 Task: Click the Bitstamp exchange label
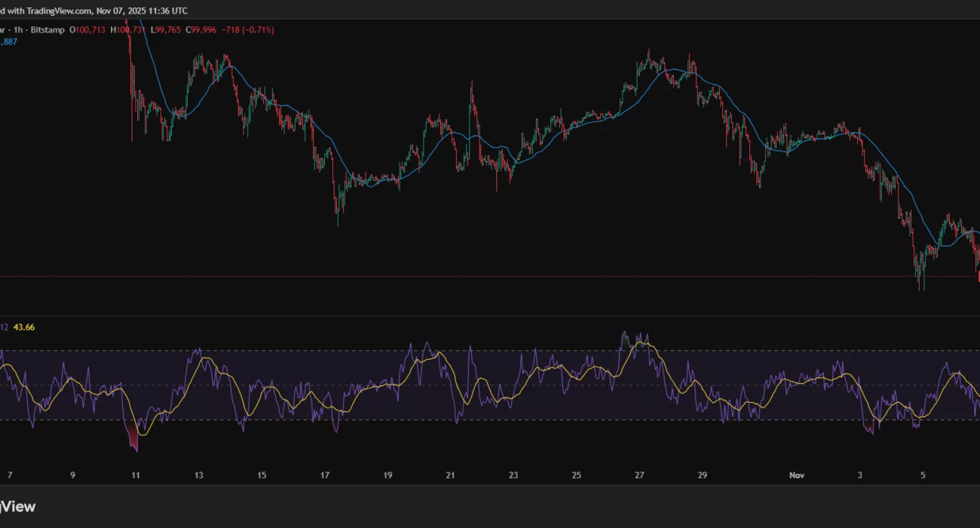[x=51, y=30]
